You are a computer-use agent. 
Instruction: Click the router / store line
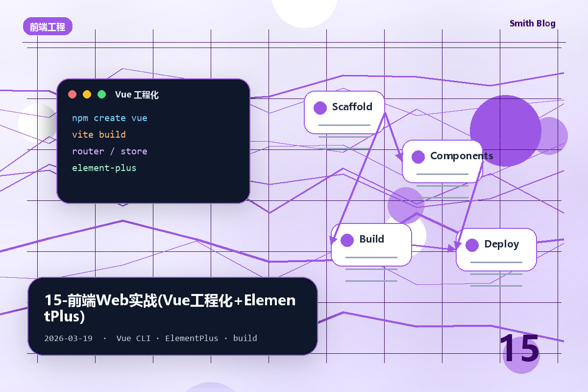(x=110, y=151)
